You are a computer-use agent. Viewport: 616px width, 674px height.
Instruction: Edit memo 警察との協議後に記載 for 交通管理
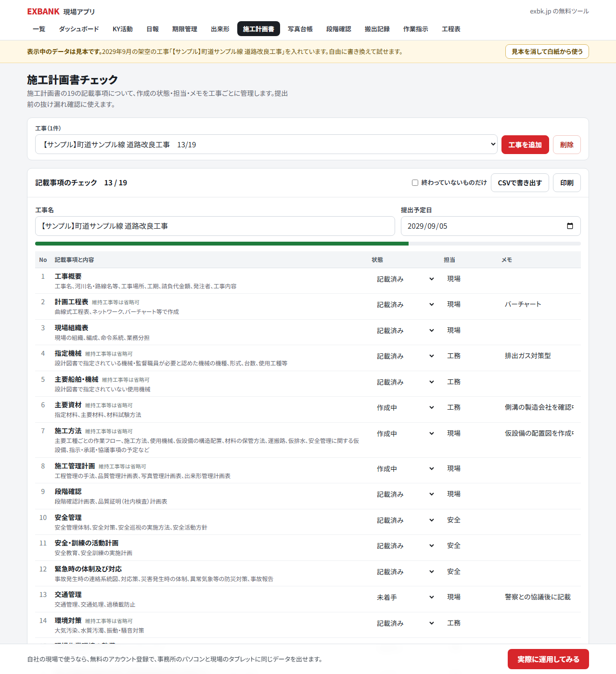[539, 597]
